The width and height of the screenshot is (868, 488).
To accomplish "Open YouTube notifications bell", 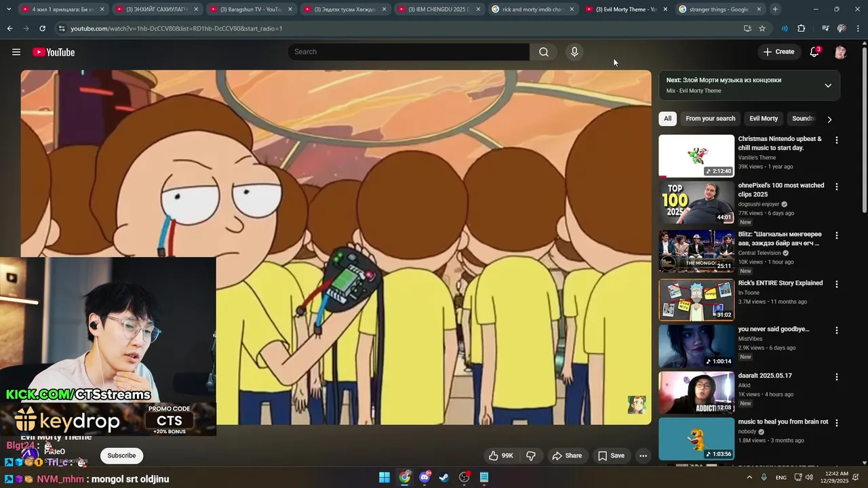I will [x=814, y=52].
